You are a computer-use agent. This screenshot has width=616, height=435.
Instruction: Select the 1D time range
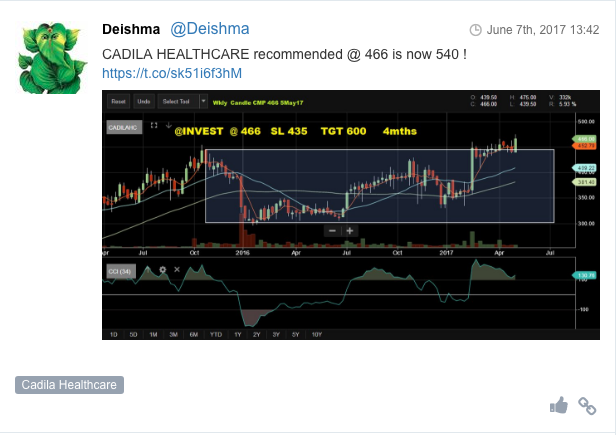click(x=114, y=334)
